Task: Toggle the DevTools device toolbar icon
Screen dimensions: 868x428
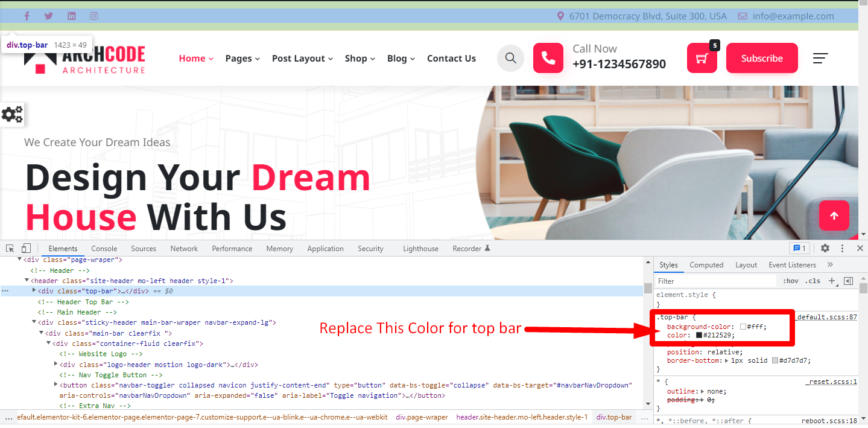Action: pyautogui.click(x=26, y=248)
